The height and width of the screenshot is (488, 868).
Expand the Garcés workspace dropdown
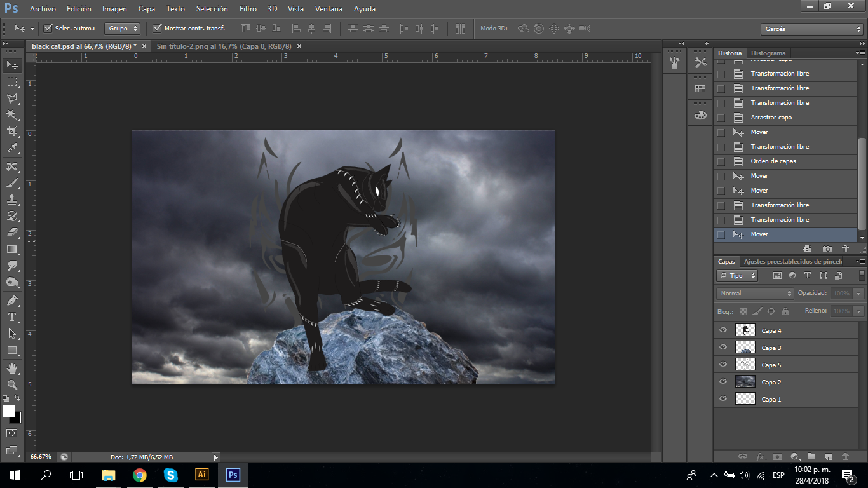(x=811, y=29)
